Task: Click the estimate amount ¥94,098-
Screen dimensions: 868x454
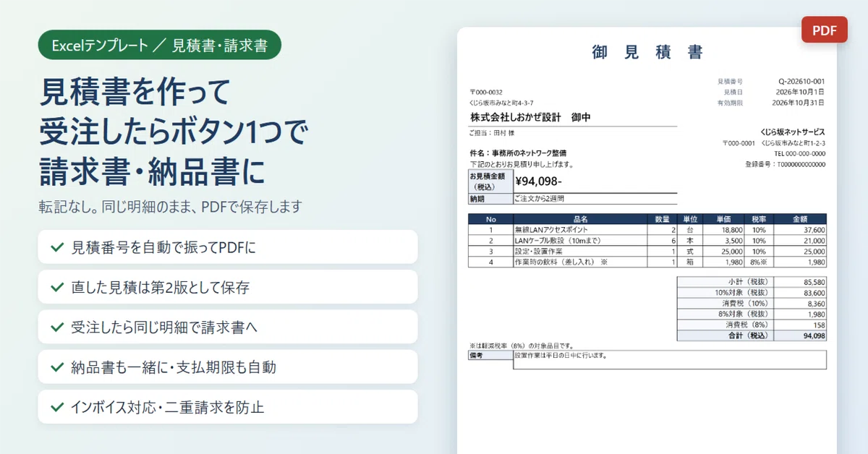Action: pos(539,181)
